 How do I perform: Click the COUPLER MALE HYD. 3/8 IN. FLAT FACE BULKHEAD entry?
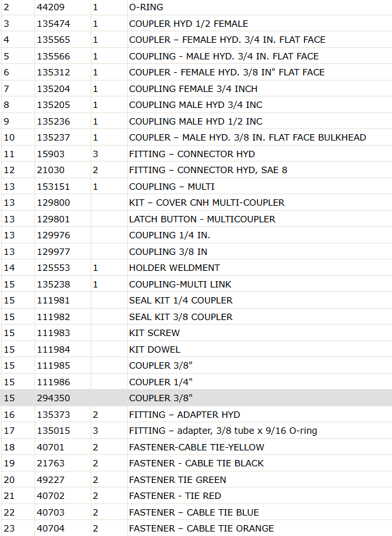click(x=248, y=137)
